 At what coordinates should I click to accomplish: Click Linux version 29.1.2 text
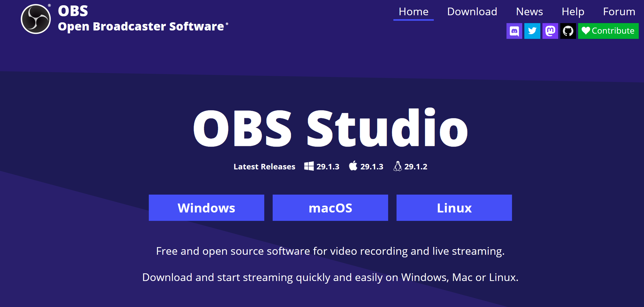point(416,166)
